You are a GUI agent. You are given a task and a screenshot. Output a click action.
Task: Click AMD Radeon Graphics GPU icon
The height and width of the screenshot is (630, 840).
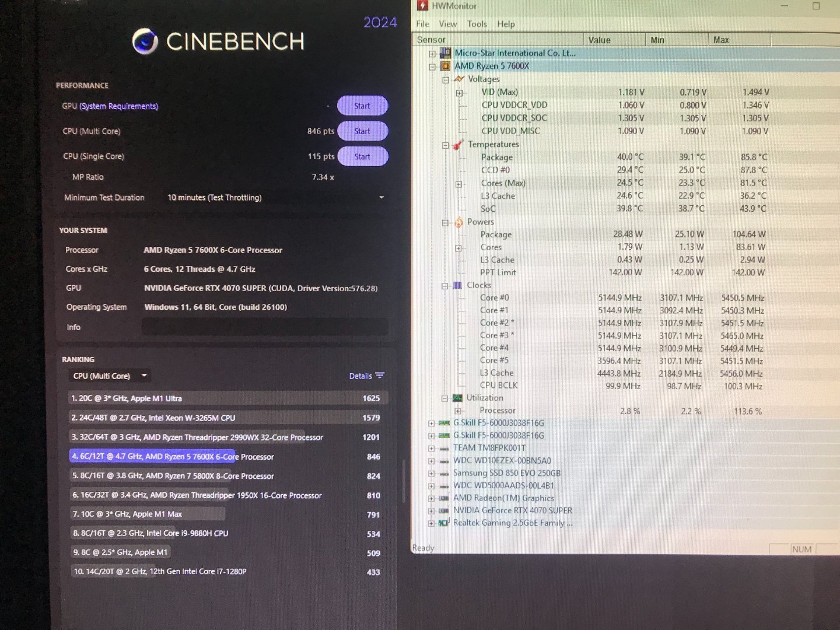coord(444,498)
